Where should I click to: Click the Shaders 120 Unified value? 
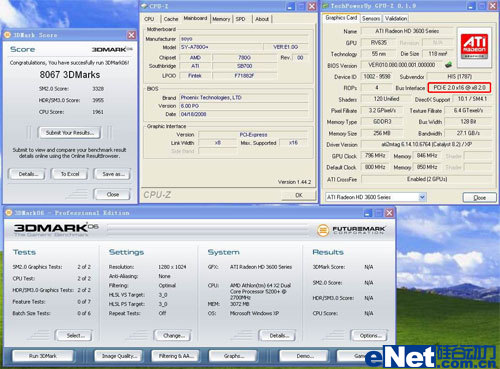[386, 99]
